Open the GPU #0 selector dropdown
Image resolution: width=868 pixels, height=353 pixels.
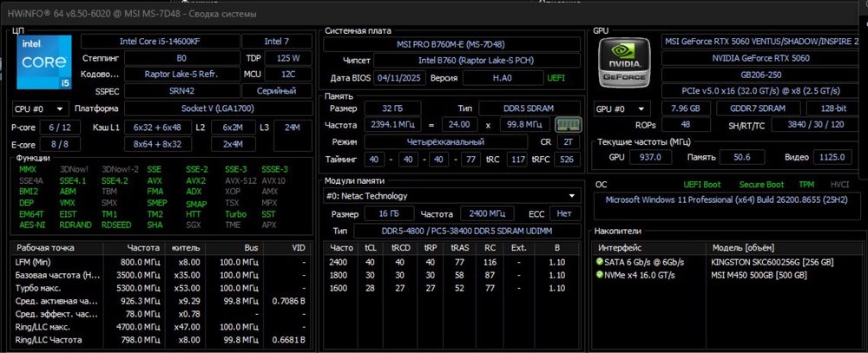(621, 108)
